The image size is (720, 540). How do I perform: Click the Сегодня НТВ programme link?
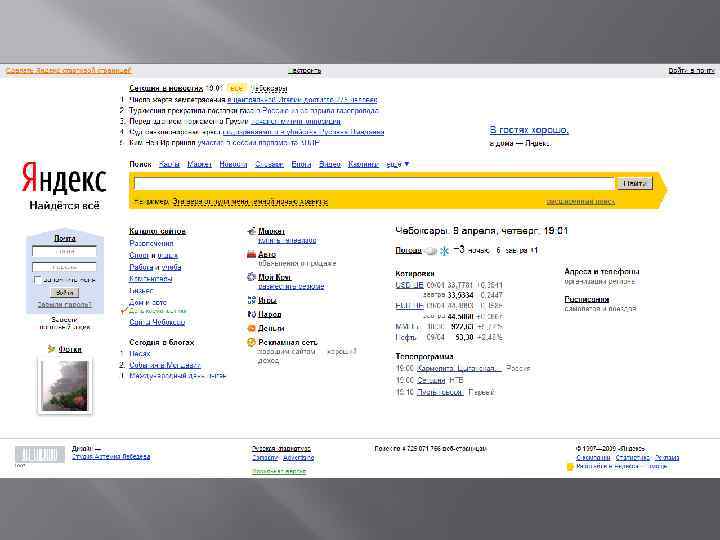coord(431,380)
